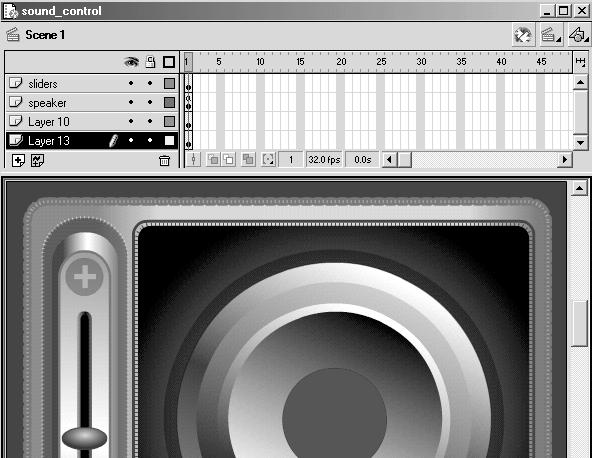Toggle outline color box for sliders layer

pos(170,83)
